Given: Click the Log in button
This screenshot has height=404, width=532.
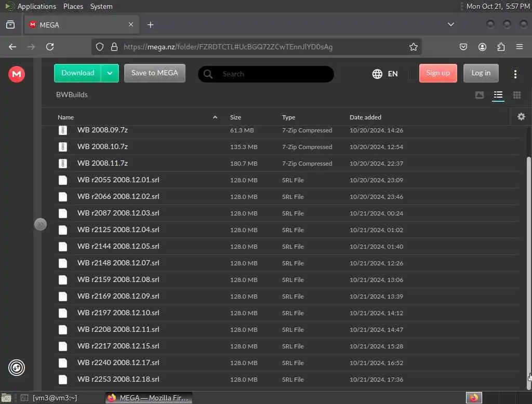Looking at the screenshot, I should point(481,73).
